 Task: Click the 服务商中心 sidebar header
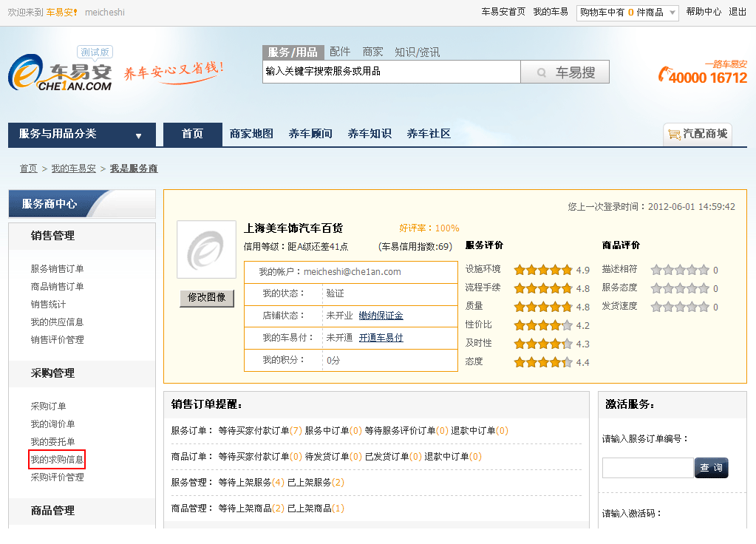click(x=82, y=204)
